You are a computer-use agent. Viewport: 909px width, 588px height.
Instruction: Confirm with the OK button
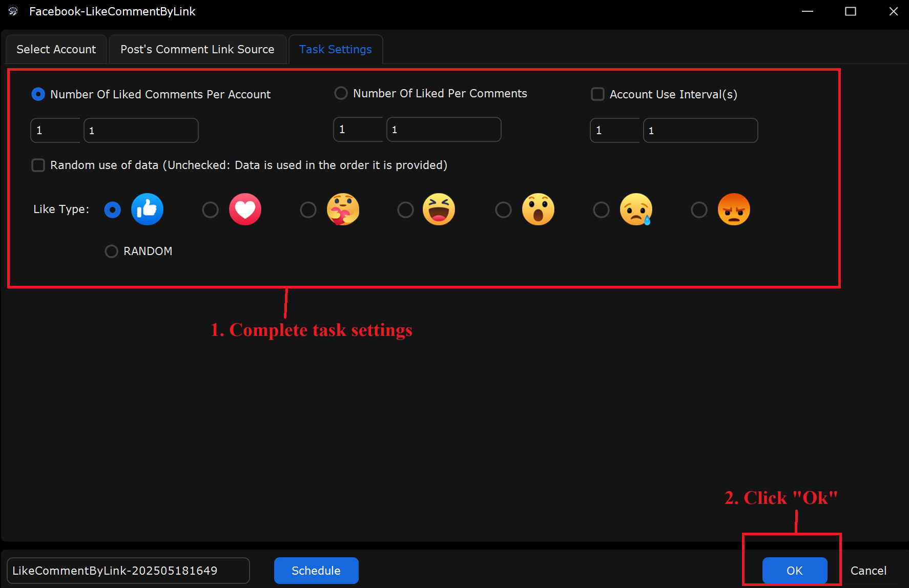pos(795,571)
